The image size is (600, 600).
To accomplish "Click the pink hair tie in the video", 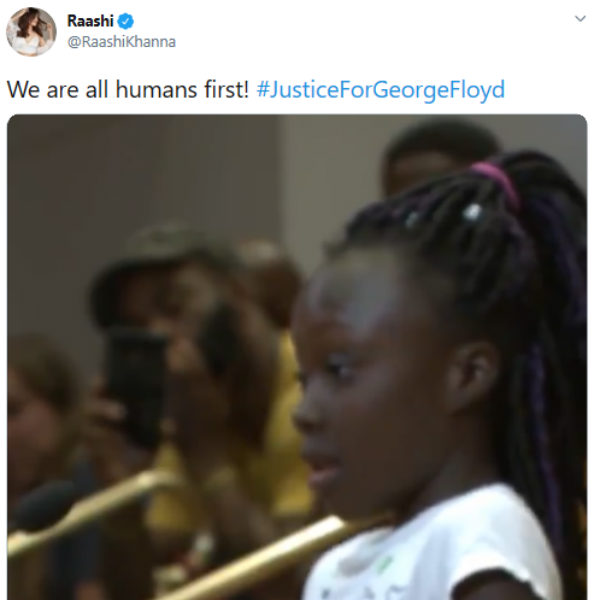I will 497,180.
